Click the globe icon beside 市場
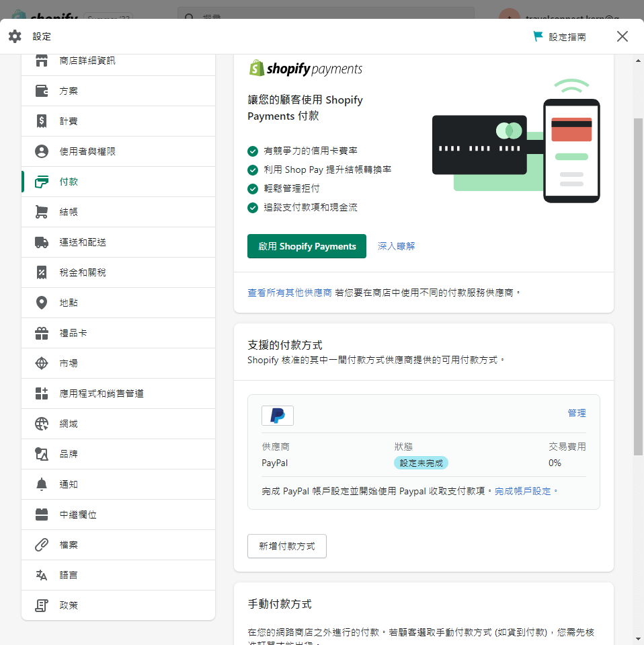Image resolution: width=644 pixels, height=645 pixels. [x=42, y=363]
